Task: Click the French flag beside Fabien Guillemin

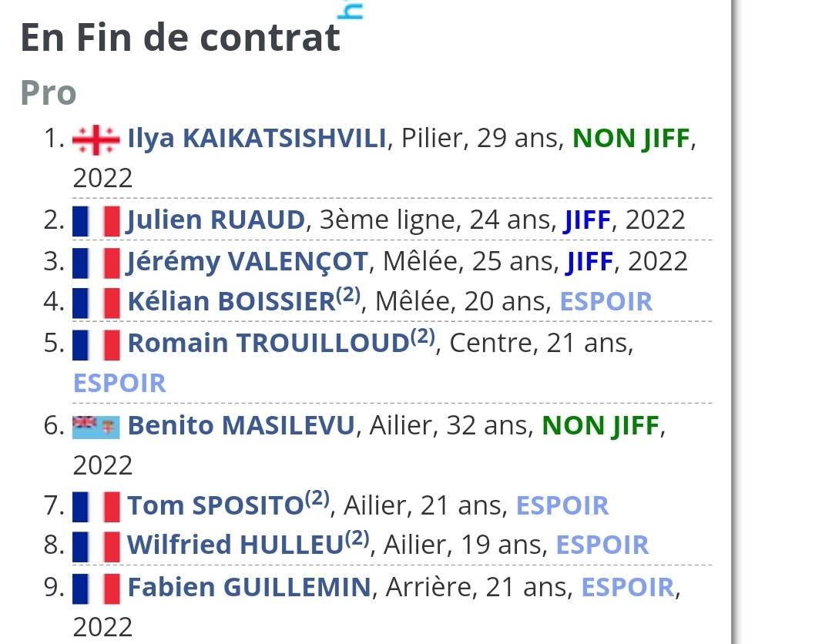Action: click(96, 589)
